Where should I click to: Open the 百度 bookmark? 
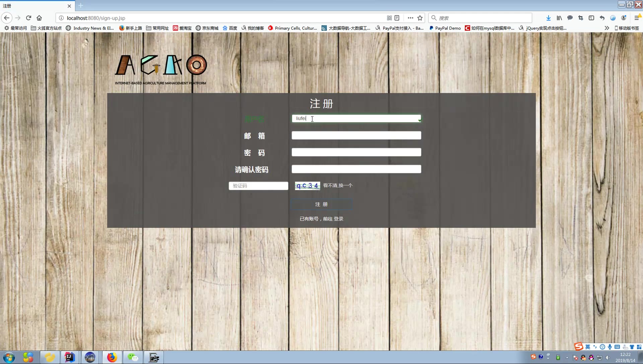click(230, 28)
